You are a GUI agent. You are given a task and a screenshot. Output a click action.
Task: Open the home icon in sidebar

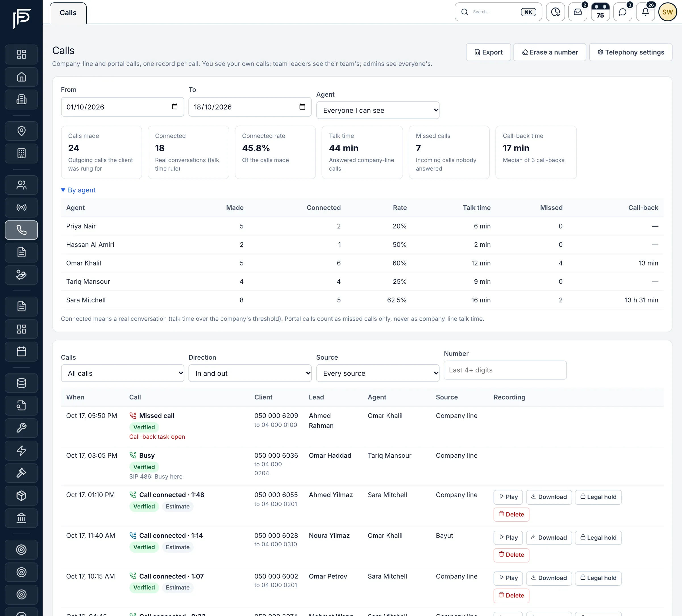tap(21, 77)
